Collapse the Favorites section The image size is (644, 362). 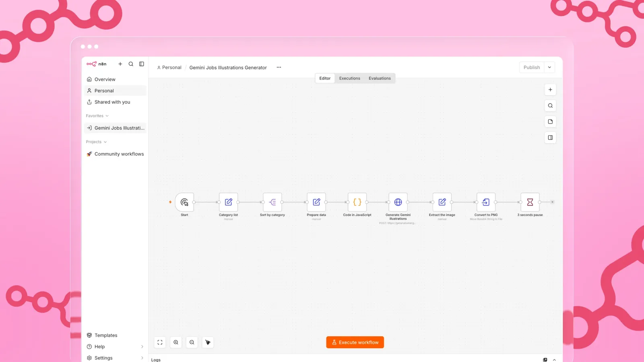click(x=97, y=116)
